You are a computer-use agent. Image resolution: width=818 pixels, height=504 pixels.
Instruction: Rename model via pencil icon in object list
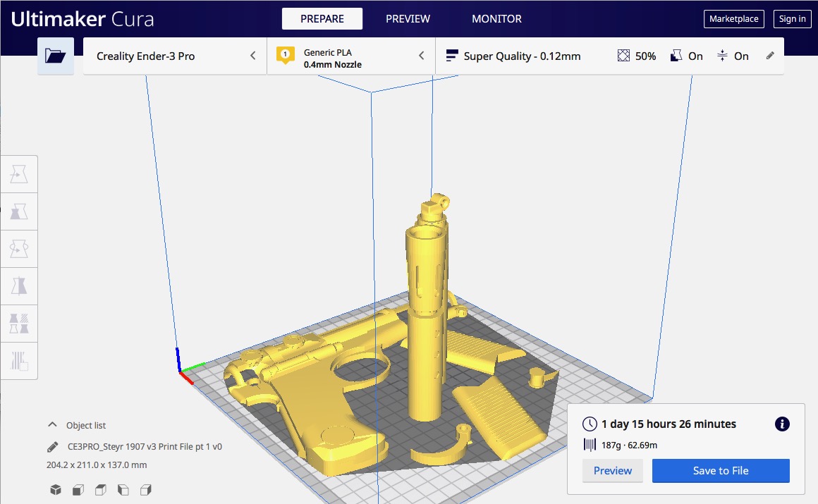tap(53, 447)
